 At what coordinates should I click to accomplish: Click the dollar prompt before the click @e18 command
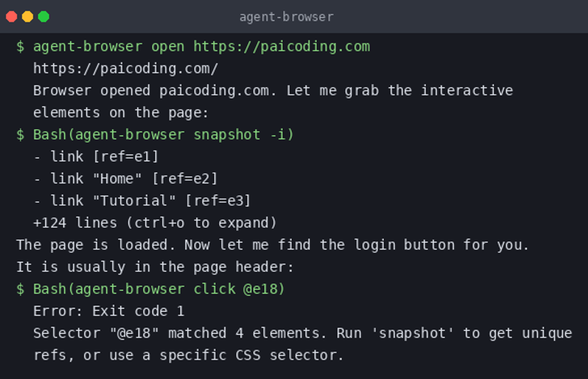click(20, 289)
